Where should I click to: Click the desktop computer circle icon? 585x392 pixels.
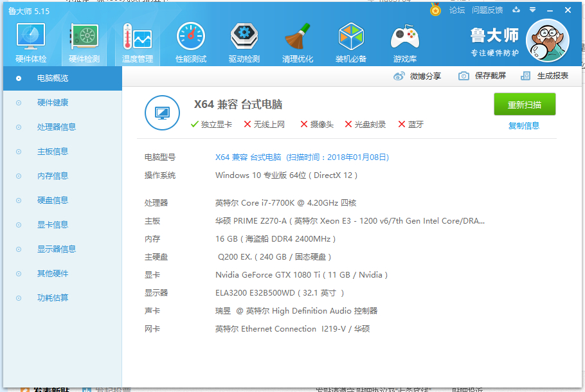[162, 112]
